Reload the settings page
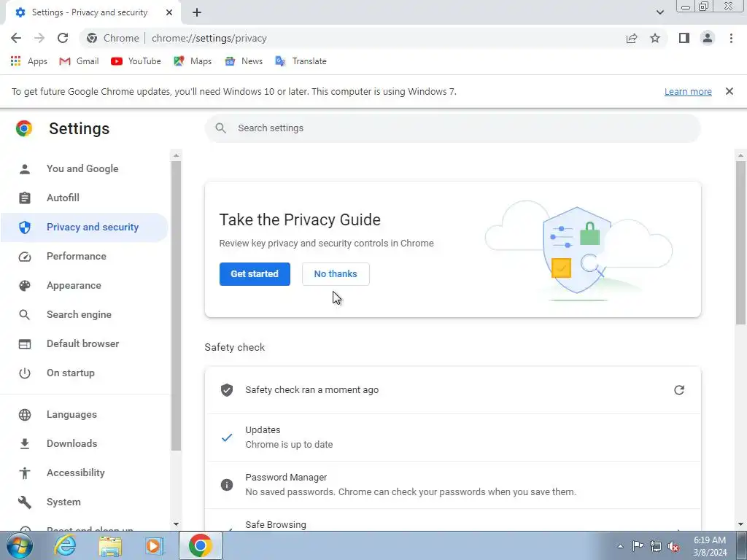This screenshot has height=560, width=747. pos(63,38)
